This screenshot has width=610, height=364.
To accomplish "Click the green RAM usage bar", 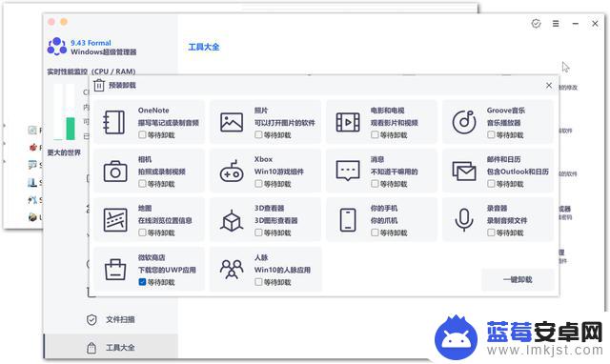I will (x=70, y=129).
